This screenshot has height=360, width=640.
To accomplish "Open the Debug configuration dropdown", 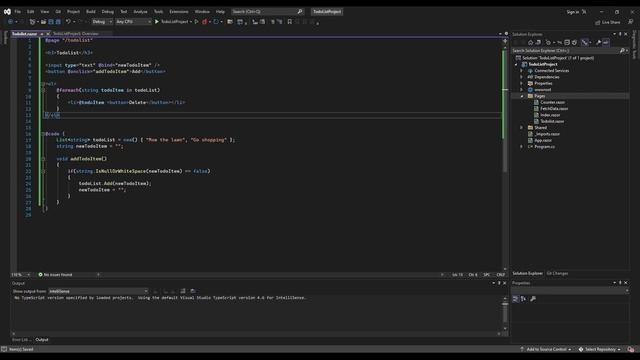I will point(102,22).
